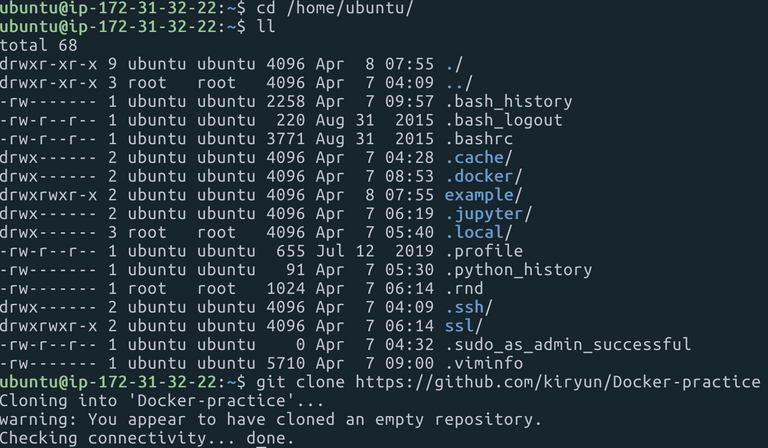768x448 pixels.
Task: Click the .profile filename
Action: coord(484,251)
